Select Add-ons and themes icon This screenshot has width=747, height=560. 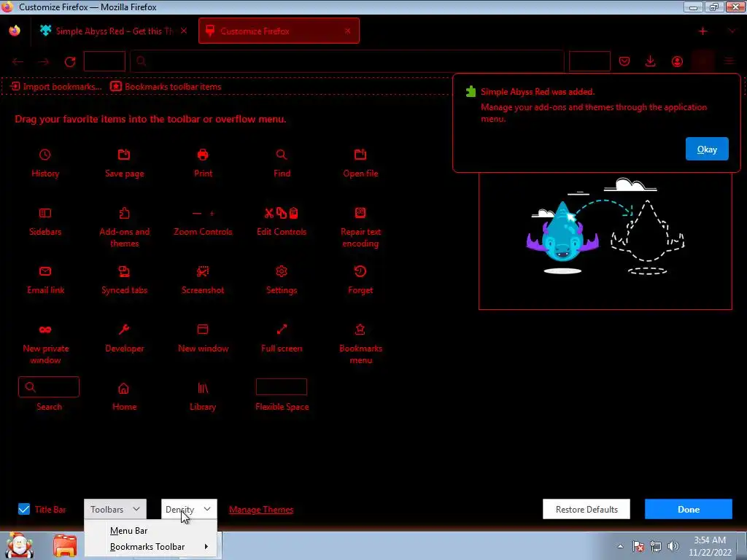click(x=124, y=213)
